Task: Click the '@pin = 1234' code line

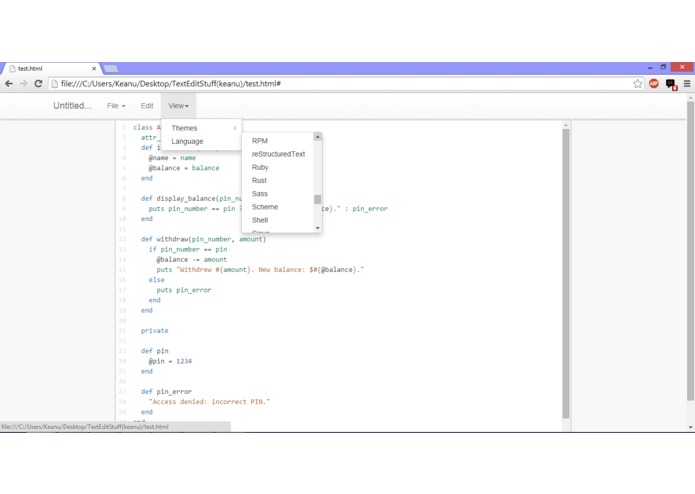Action: tap(170, 361)
